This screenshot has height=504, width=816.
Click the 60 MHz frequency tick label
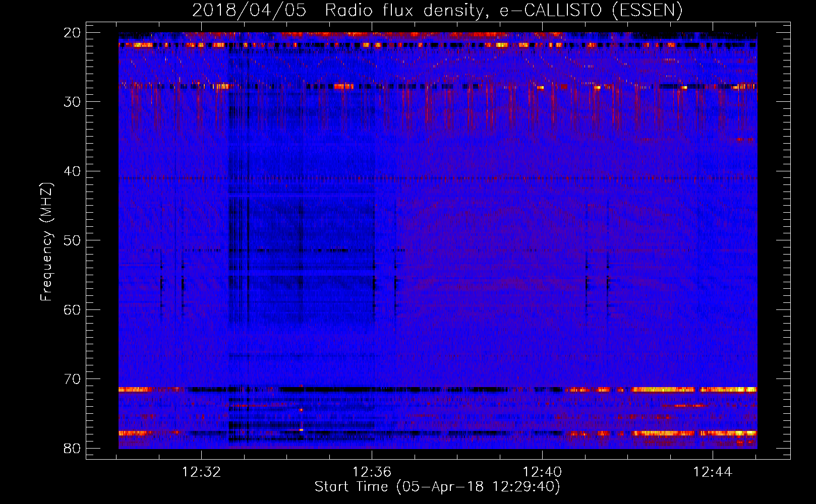point(73,310)
